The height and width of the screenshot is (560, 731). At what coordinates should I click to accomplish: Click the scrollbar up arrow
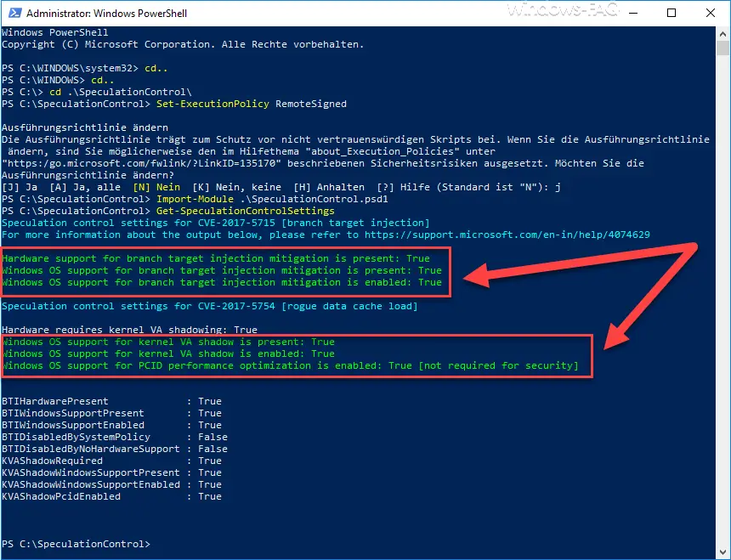pyautogui.click(x=722, y=34)
